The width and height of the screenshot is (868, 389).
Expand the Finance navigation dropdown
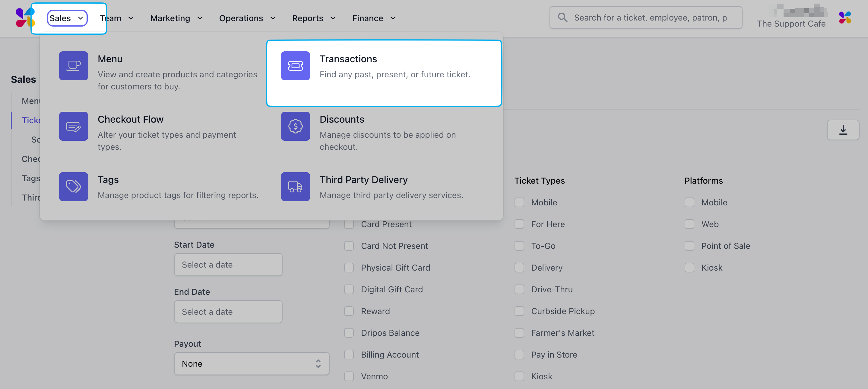tap(373, 18)
